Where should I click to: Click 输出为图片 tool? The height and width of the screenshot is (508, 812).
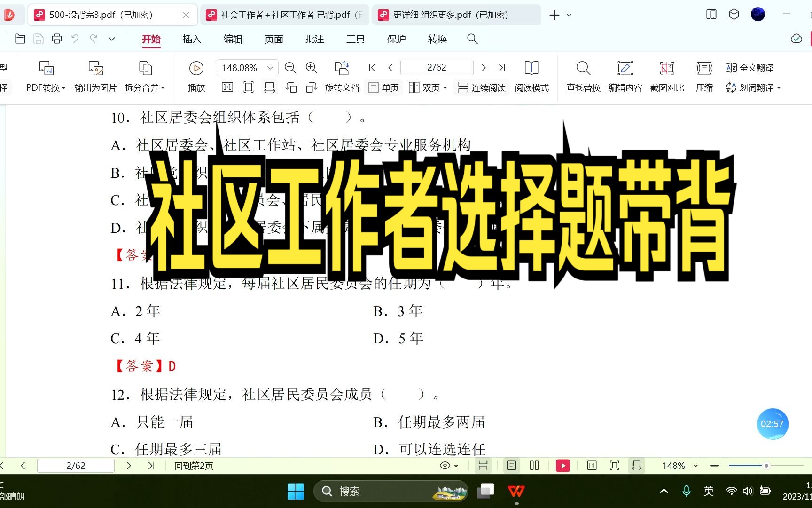click(x=95, y=76)
